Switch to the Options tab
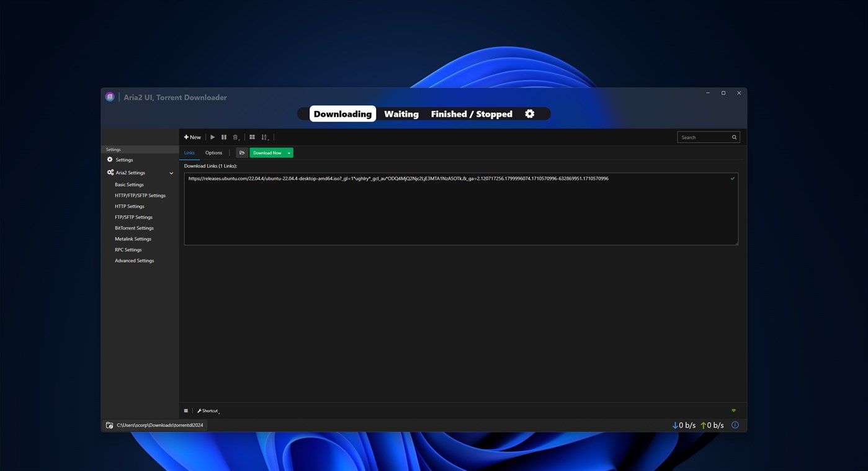 [213, 153]
